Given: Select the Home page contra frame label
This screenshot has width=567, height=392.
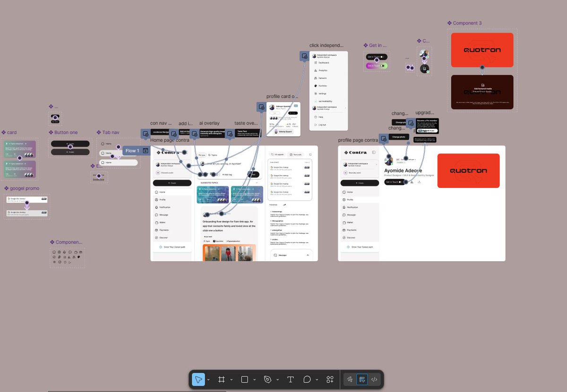Looking at the screenshot, I should click(170, 140).
